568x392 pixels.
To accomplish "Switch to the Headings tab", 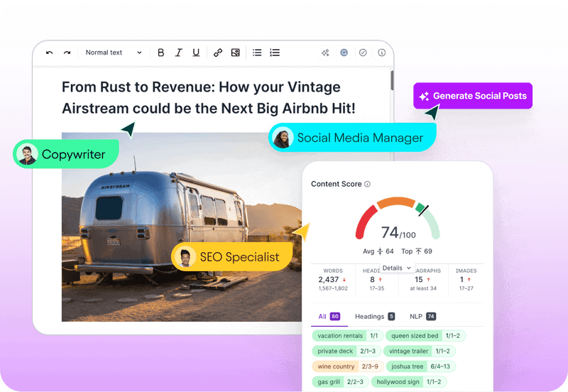I will click(375, 316).
